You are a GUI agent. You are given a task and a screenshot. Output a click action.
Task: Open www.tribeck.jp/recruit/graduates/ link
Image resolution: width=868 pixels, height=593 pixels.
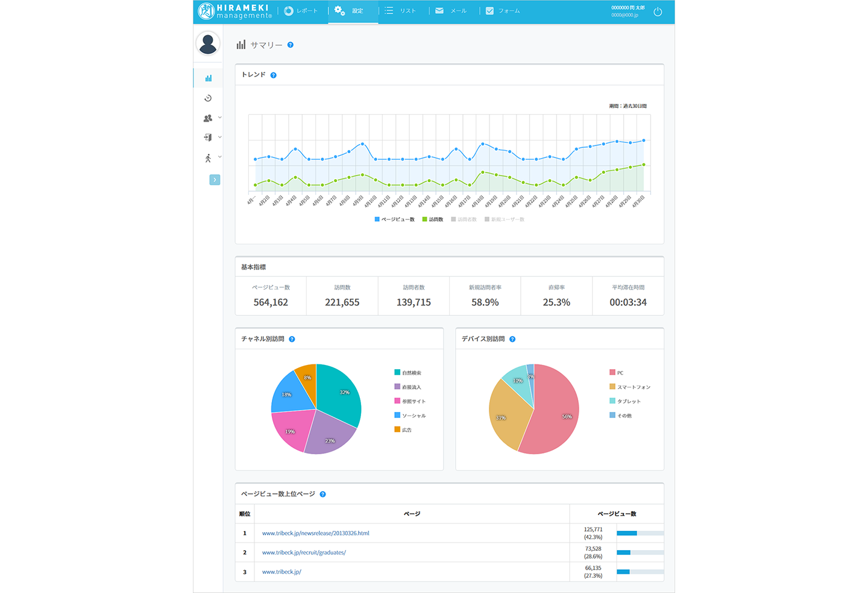(304, 553)
